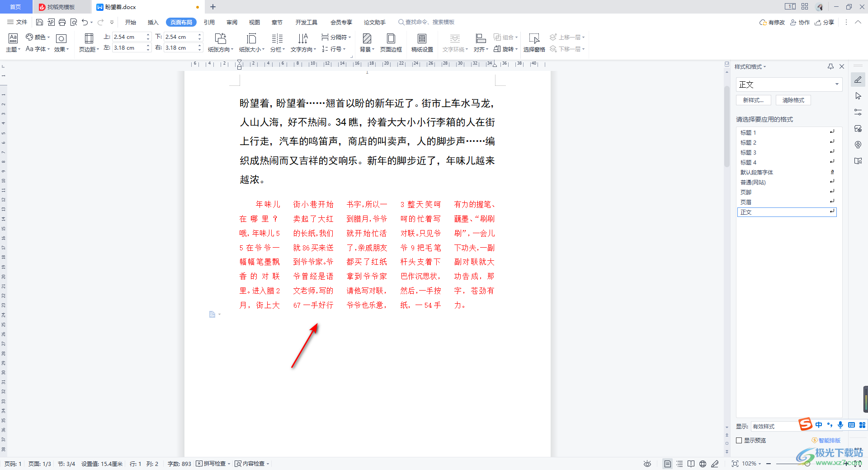
Task: Click the eye-protection mode icon in status bar
Action: point(647,464)
